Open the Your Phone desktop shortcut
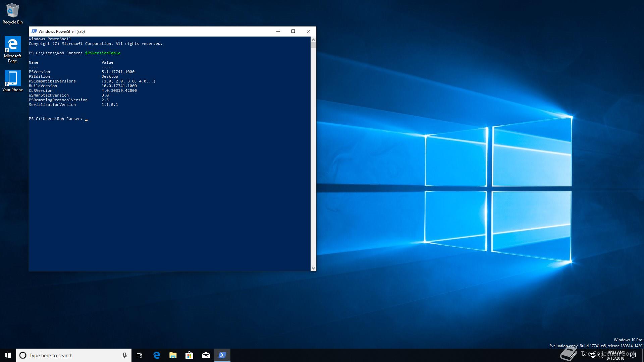 click(x=12, y=81)
